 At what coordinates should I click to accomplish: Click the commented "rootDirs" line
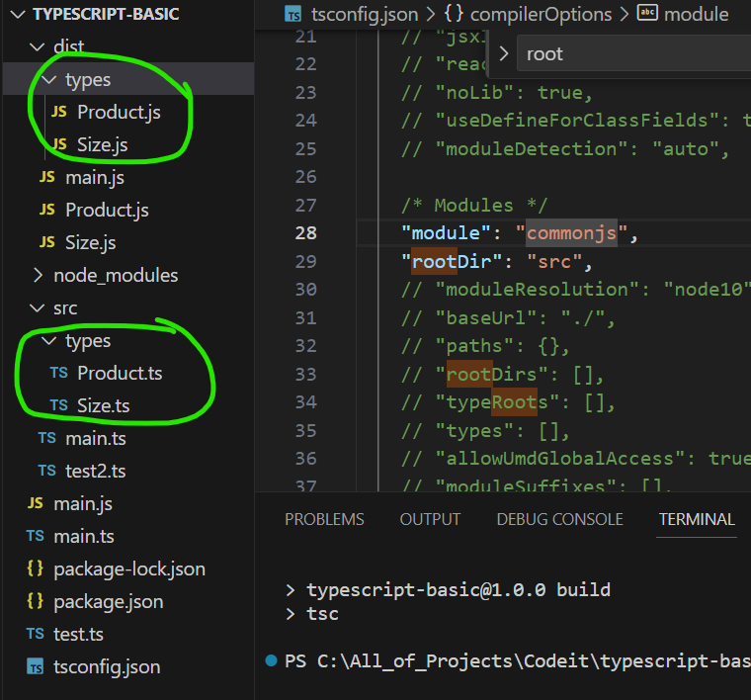(502, 374)
